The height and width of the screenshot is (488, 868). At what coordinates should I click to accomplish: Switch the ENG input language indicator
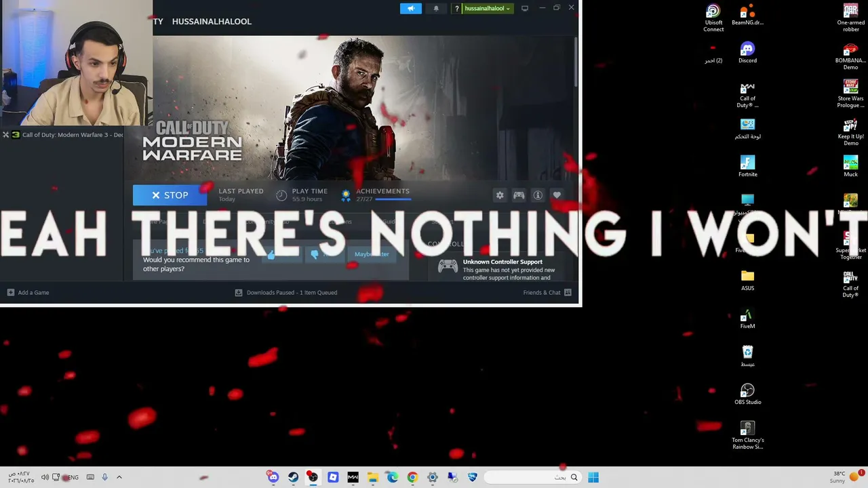click(x=73, y=477)
